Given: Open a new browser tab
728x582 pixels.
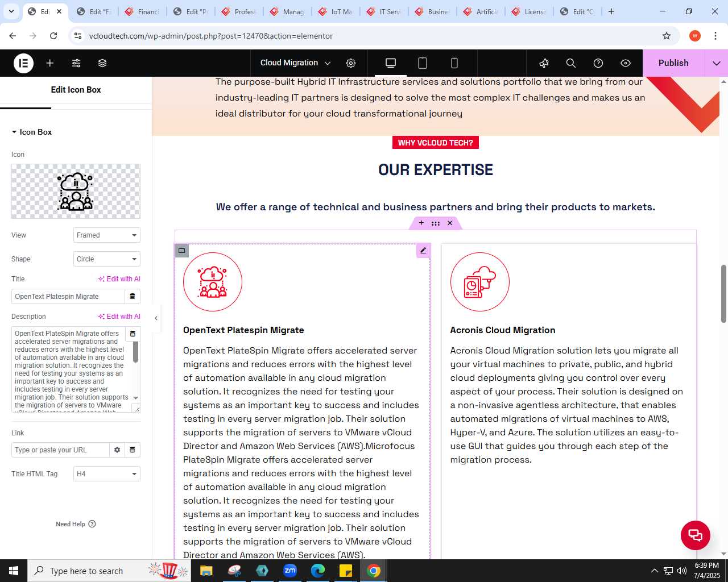Looking at the screenshot, I should click(x=611, y=11).
